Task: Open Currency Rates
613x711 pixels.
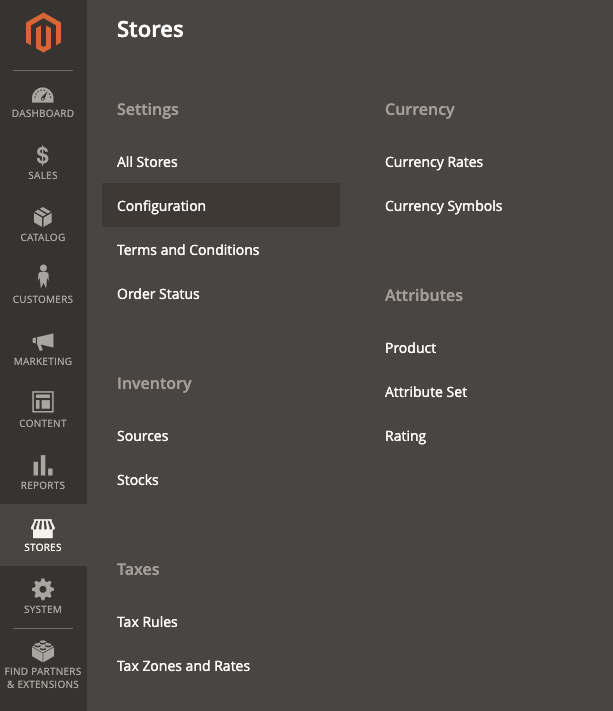Action: [x=434, y=162]
